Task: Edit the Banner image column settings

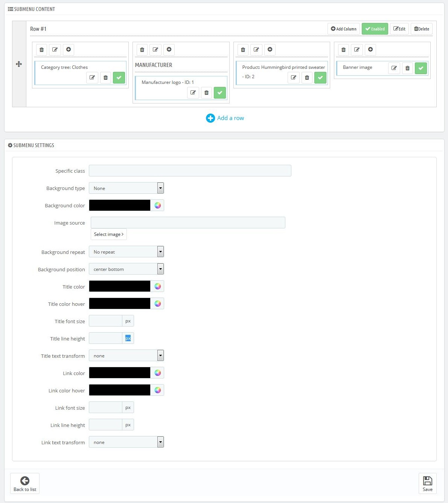Action: click(x=357, y=50)
